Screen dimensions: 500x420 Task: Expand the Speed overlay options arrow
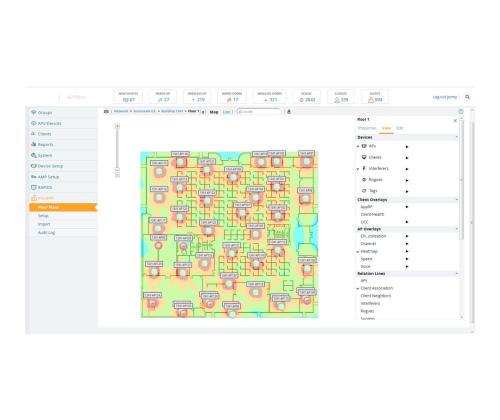click(x=407, y=259)
